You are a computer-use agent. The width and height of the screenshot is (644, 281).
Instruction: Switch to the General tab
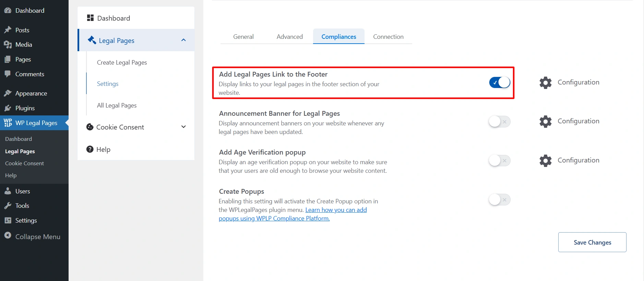[x=243, y=37]
